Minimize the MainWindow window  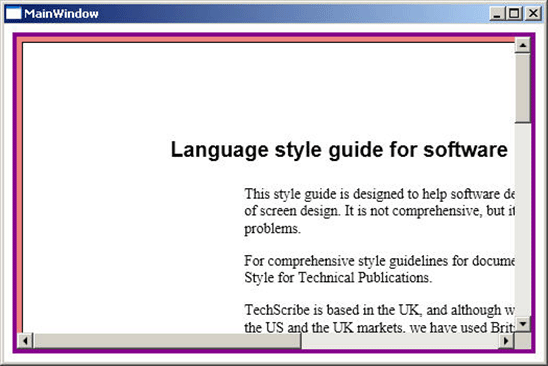(x=497, y=14)
